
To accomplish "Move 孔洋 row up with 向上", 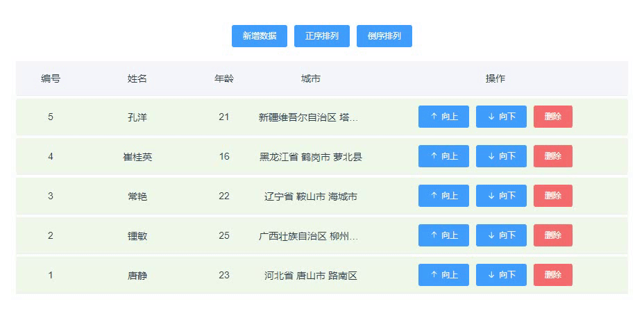I will click(x=443, y=117).
